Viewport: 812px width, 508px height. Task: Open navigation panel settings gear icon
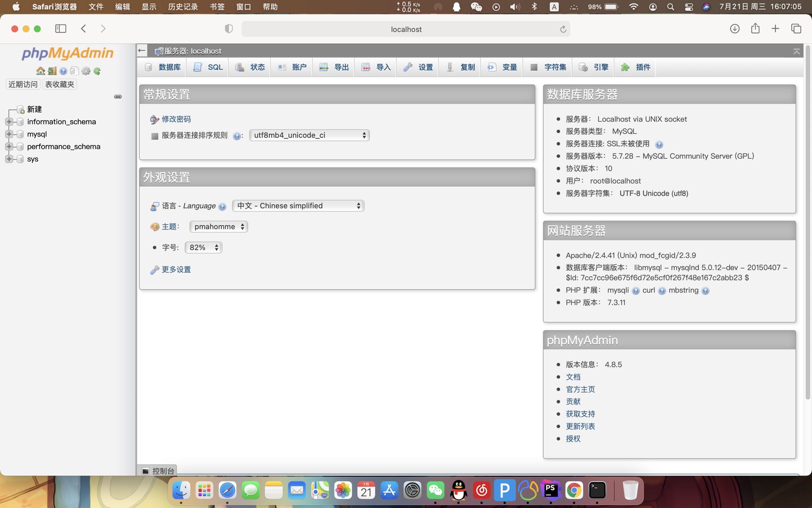pos(86,71)
